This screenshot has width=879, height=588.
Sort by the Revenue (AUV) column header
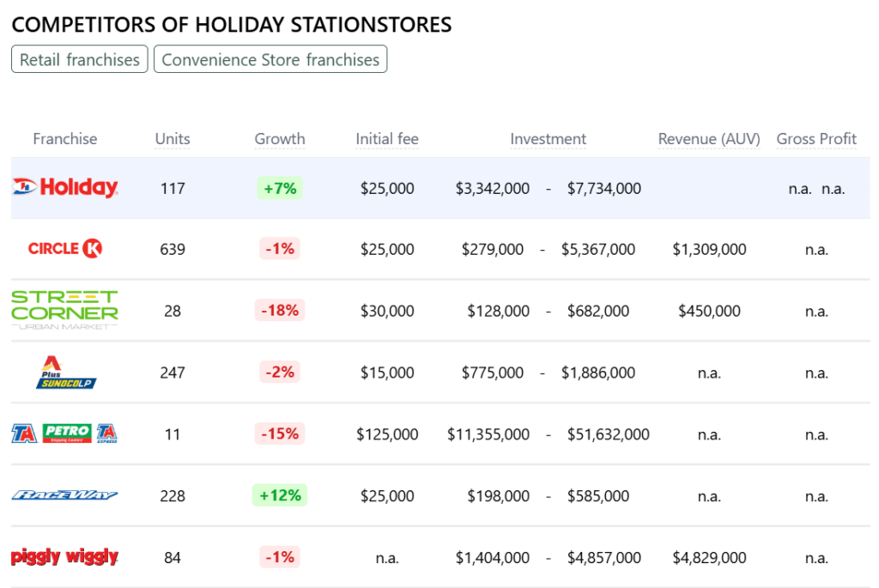(x=709, y=138)
